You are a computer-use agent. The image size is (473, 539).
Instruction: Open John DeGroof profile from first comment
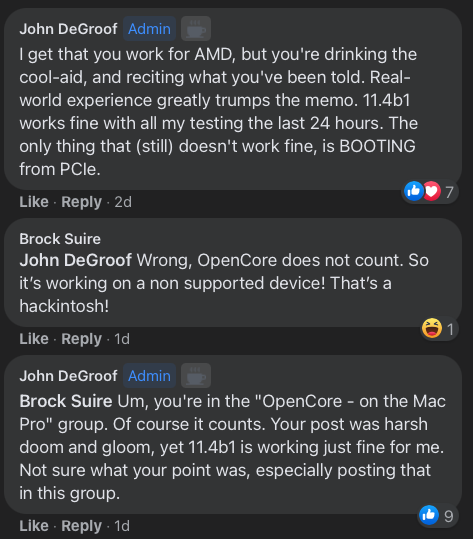click(68, 29)
